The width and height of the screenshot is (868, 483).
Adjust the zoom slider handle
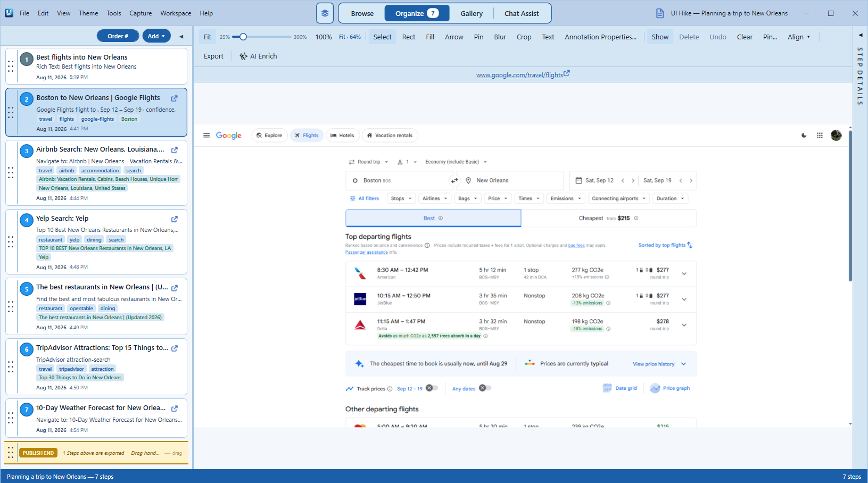tap(243, 37)
